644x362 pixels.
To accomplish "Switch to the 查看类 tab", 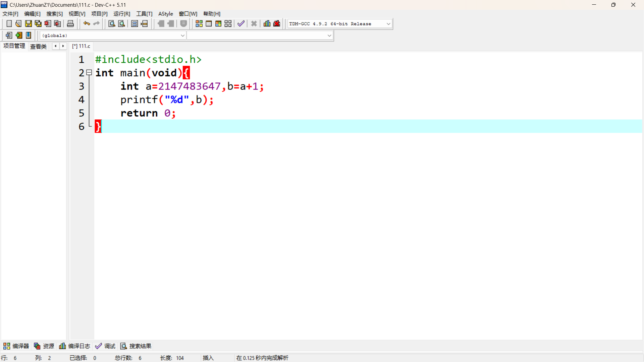I will tap(38, 46).
